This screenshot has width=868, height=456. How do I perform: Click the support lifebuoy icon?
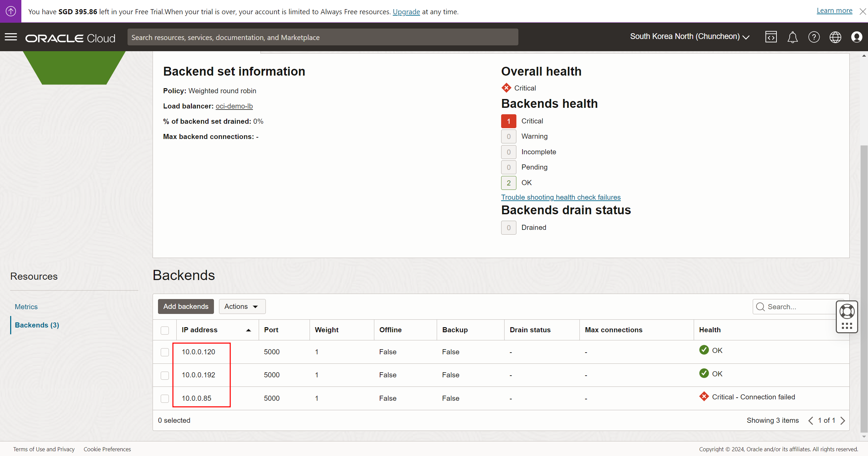point(847,312)
